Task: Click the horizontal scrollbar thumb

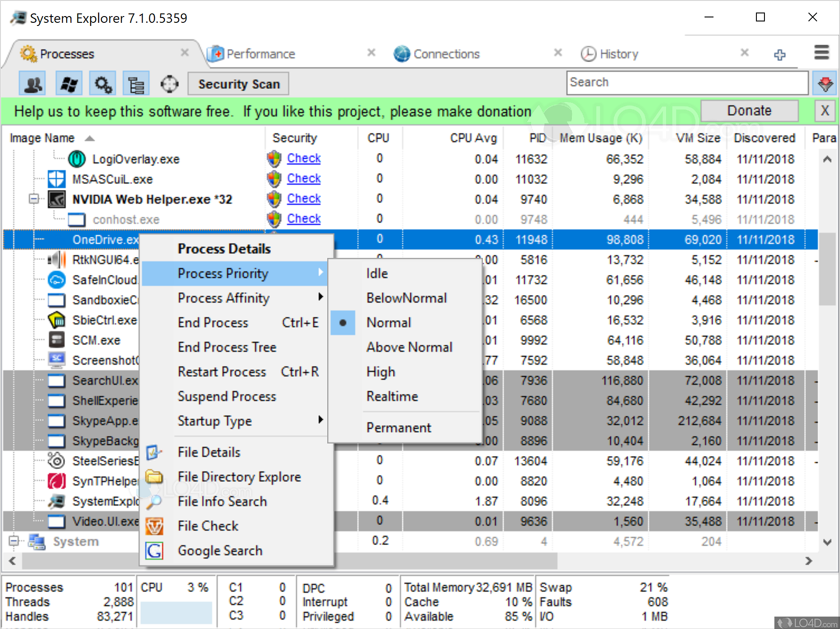Action: click(290, 561)
